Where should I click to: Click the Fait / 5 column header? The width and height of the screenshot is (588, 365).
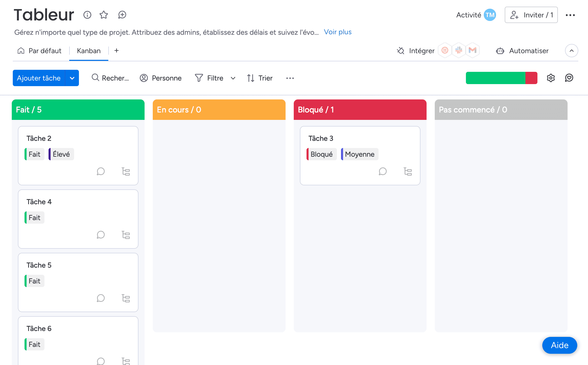click(x=78, y=110)
